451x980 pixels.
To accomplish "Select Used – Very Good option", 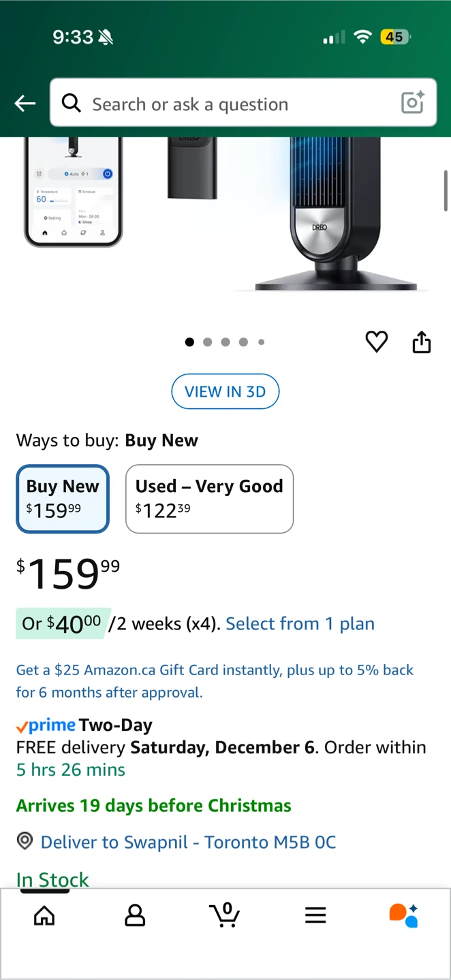I will (x=209, y=499).
